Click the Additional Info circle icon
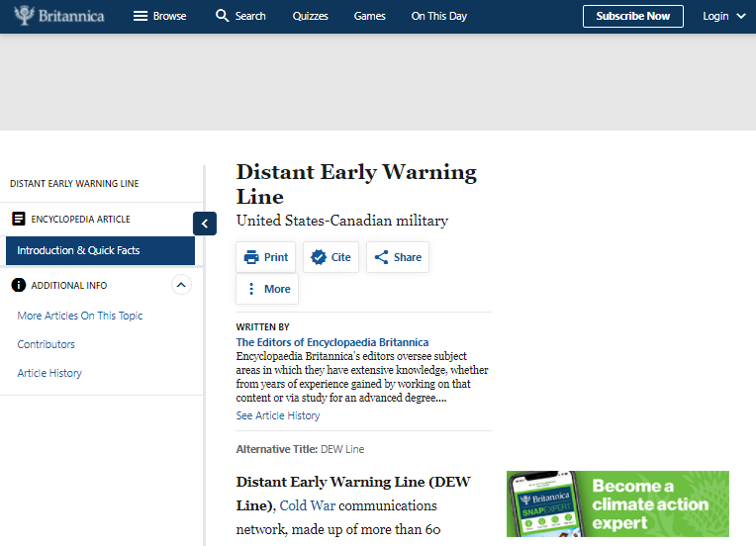756x546 pixels. point(19,285)
